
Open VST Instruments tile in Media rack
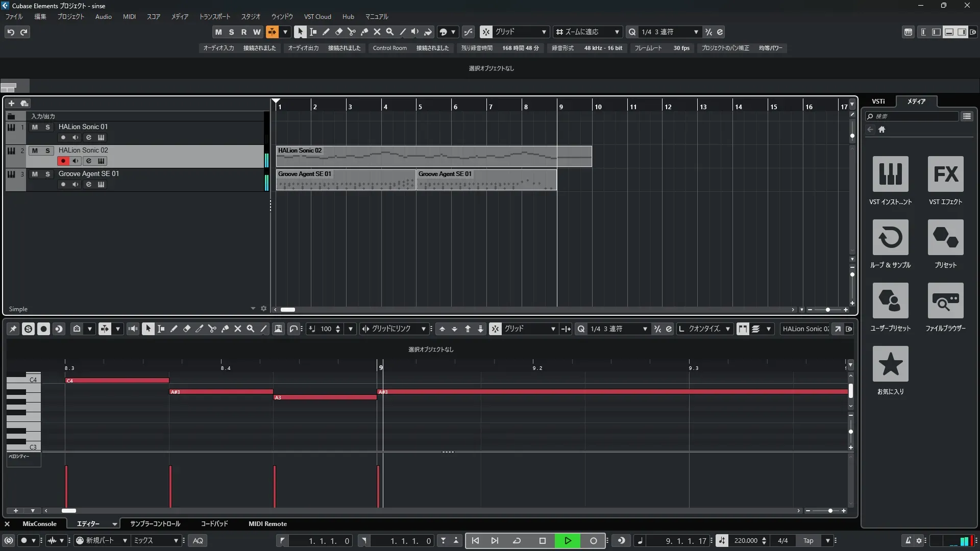tap(890, 174)
